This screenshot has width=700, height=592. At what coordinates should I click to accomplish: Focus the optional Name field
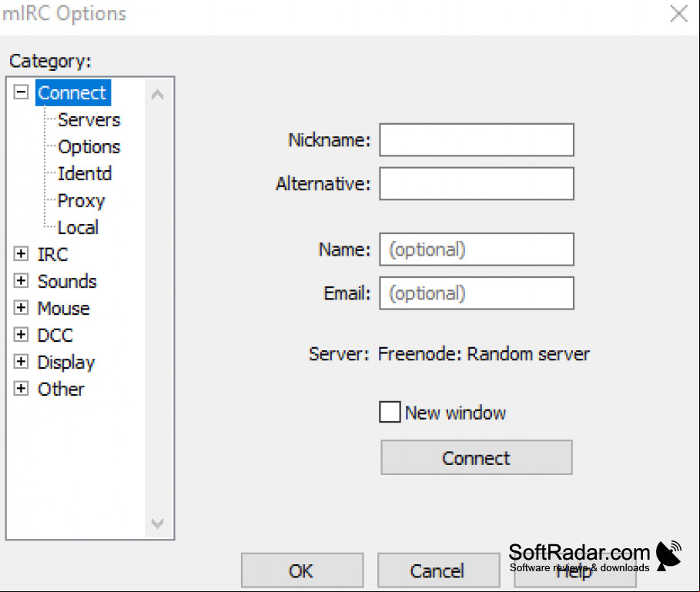pos(477,249)
